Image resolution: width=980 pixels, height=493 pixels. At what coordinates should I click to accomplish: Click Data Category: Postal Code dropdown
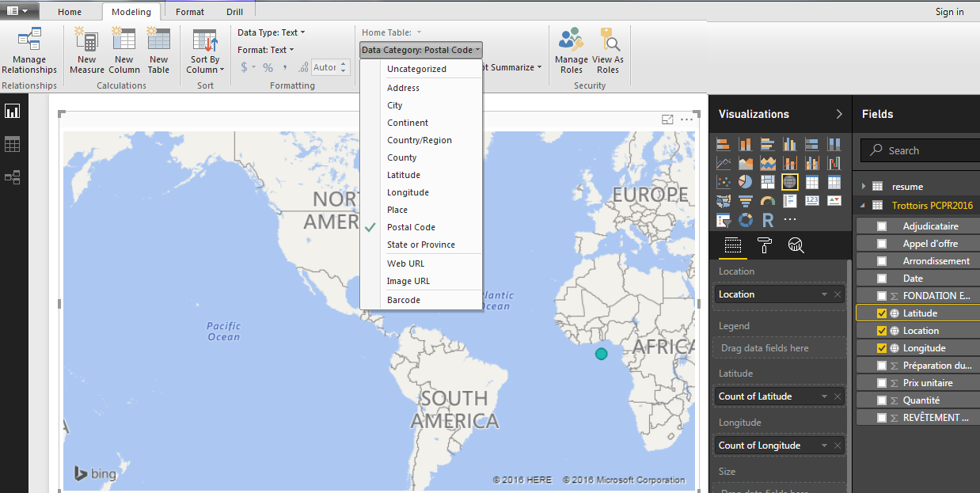click(x=421, y=50)
